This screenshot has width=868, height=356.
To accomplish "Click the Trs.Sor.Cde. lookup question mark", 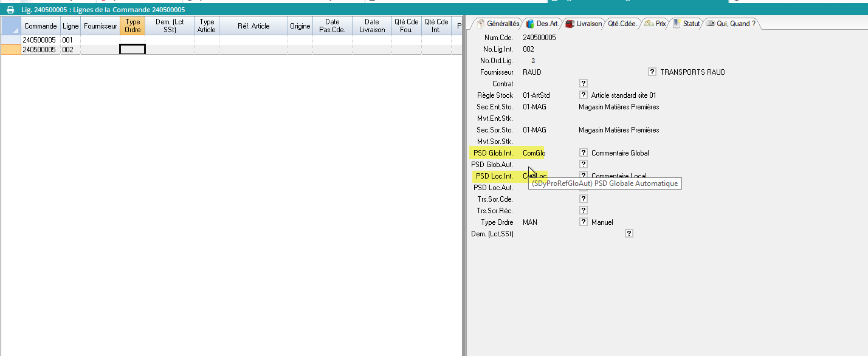I will (x=583, y=199).
